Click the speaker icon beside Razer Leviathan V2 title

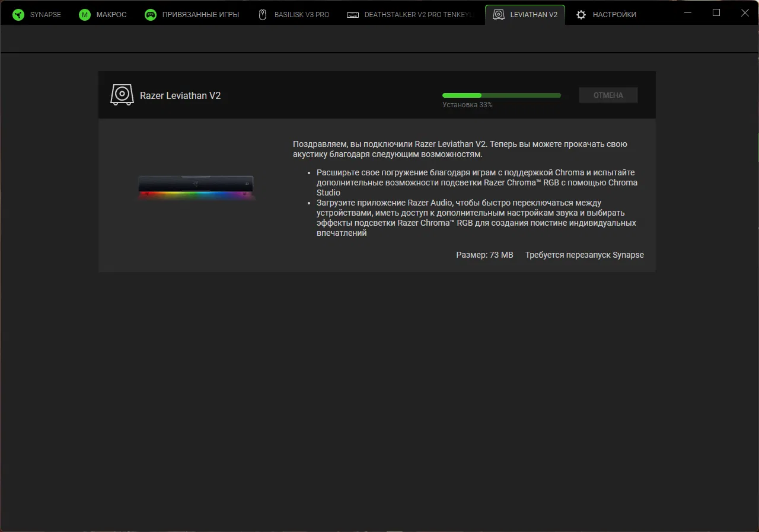[x=122, y=95]
